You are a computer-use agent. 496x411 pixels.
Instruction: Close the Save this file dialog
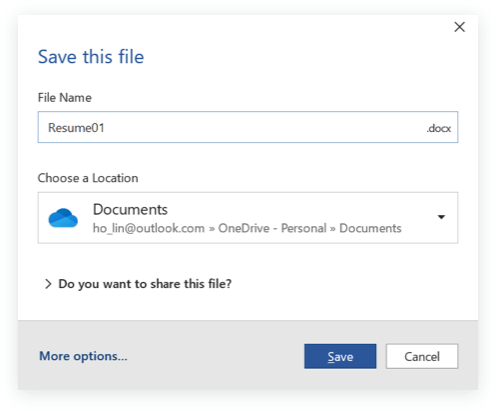pyautogui.click(x=460, y=27)
